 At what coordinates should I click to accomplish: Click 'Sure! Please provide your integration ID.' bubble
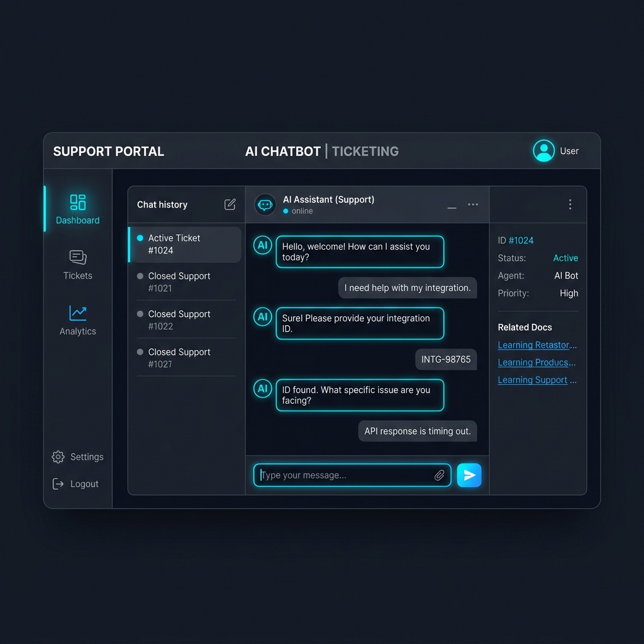click(360, 323)
